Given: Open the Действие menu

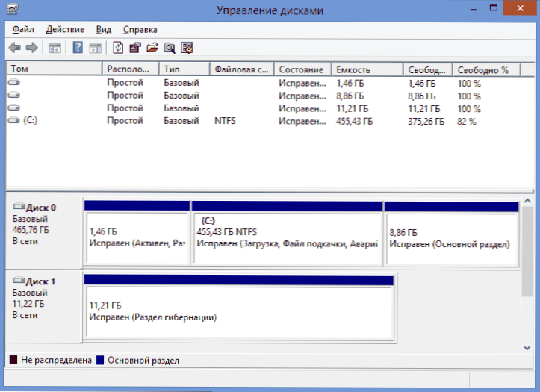Looking at the screenshot, I should [65, 29].
